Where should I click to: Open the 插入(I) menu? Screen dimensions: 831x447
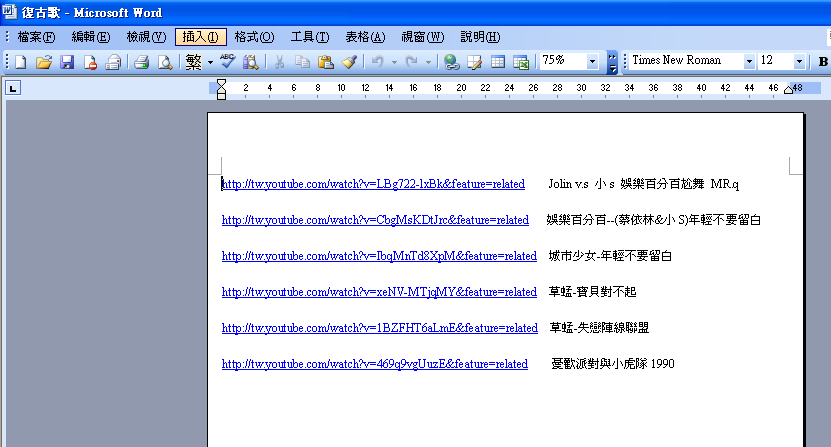[x=201, y=37]
